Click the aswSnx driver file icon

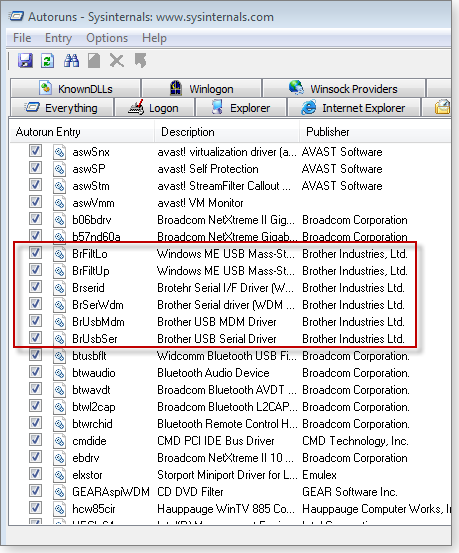click(59, 152)
